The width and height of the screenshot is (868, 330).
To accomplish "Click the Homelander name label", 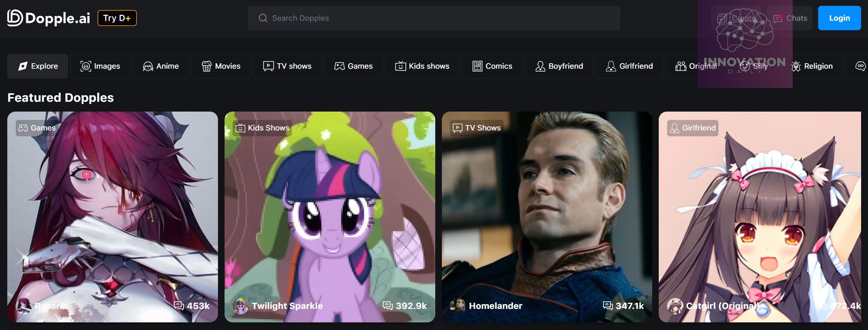I will coord(496,306).
